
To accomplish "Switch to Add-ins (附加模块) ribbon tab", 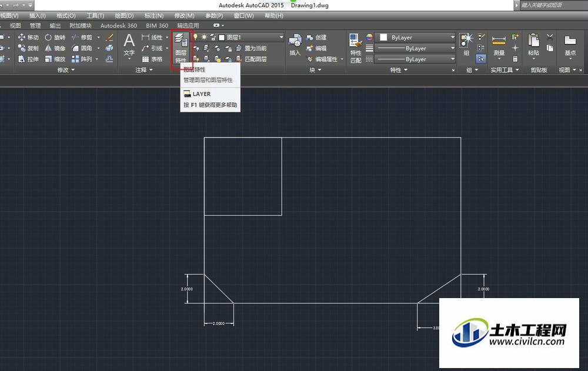I will (x=80, y=25).
